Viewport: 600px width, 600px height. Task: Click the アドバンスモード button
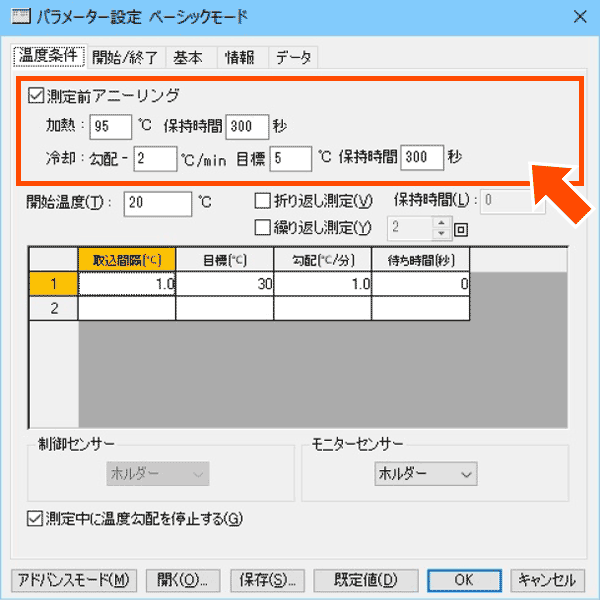(72, 579)
